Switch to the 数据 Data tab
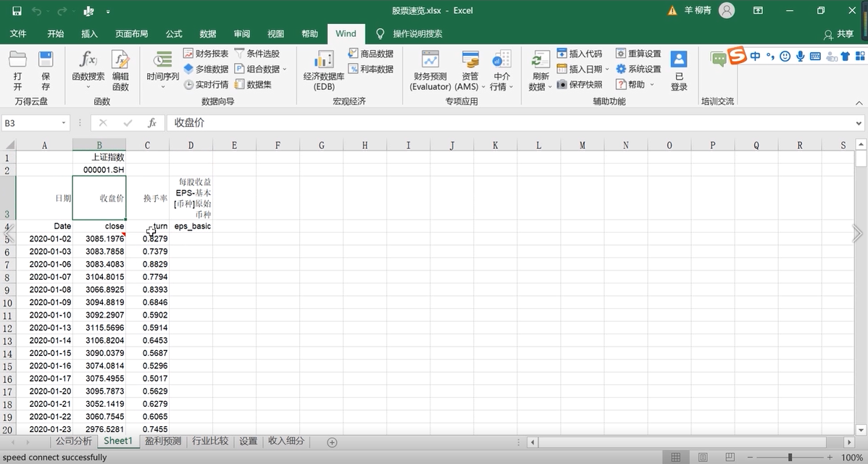The width and height of the screenshot is (868, 464). coord(208,34)
